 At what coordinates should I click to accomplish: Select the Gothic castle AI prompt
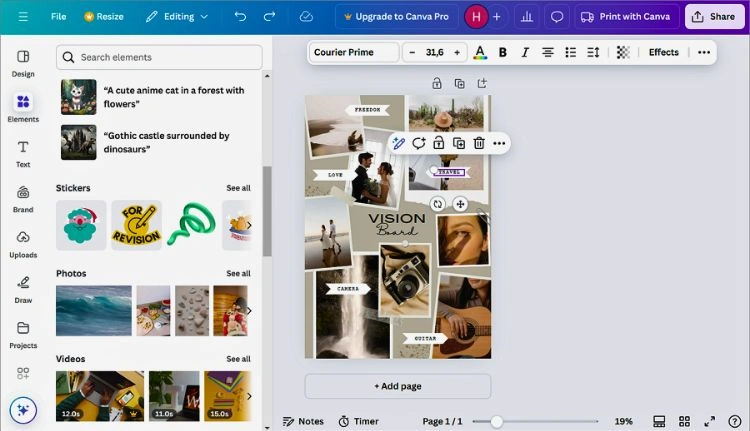click(154, 143)
